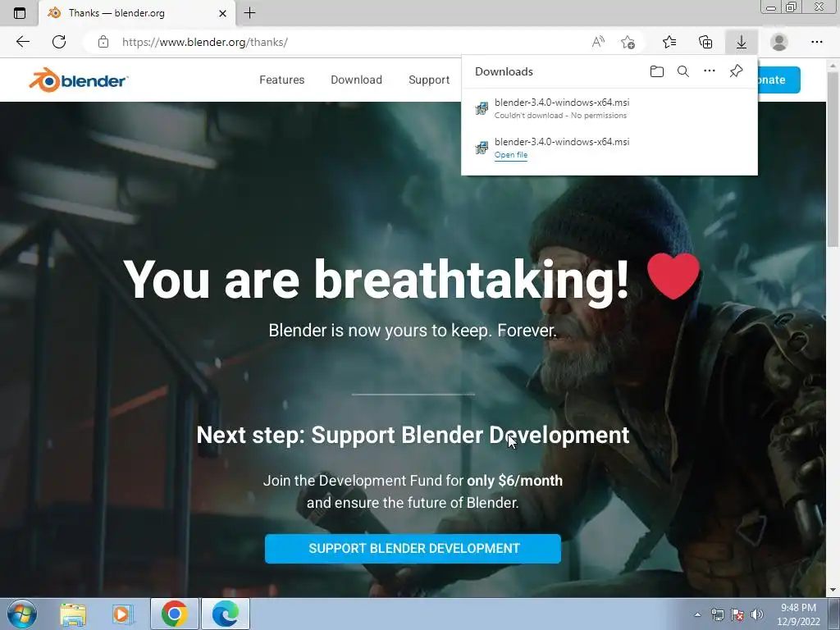Click the msi icon above Open file
Viewport: 840px width, 630px height.
(482, 148)
